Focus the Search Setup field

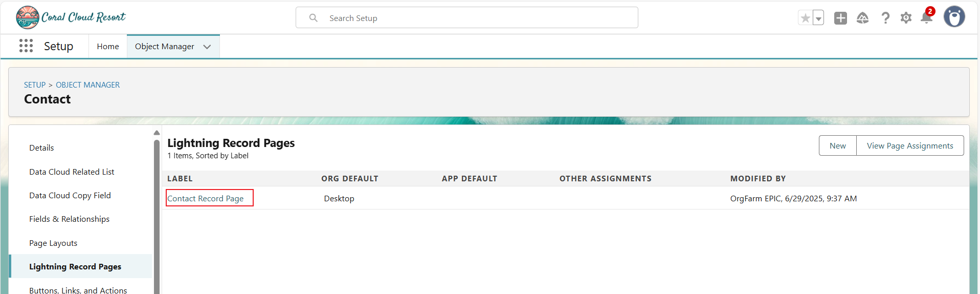tap(466, 17)
